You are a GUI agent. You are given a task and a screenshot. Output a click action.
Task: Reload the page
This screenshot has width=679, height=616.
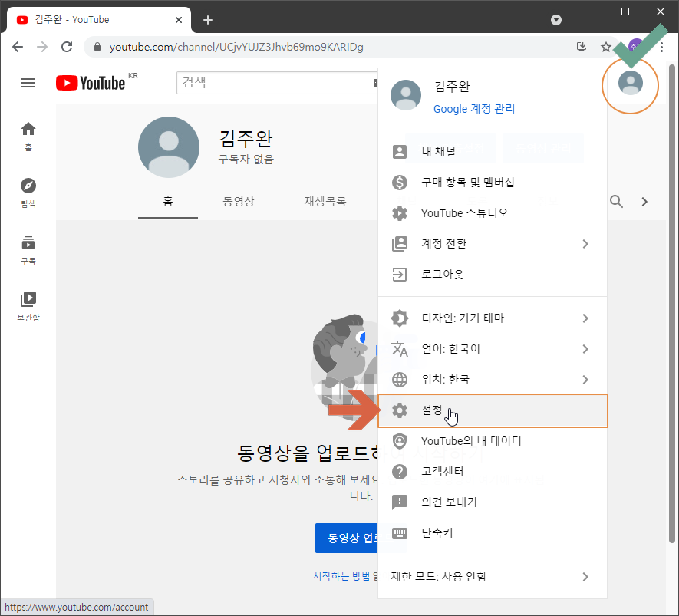[67, 47]
